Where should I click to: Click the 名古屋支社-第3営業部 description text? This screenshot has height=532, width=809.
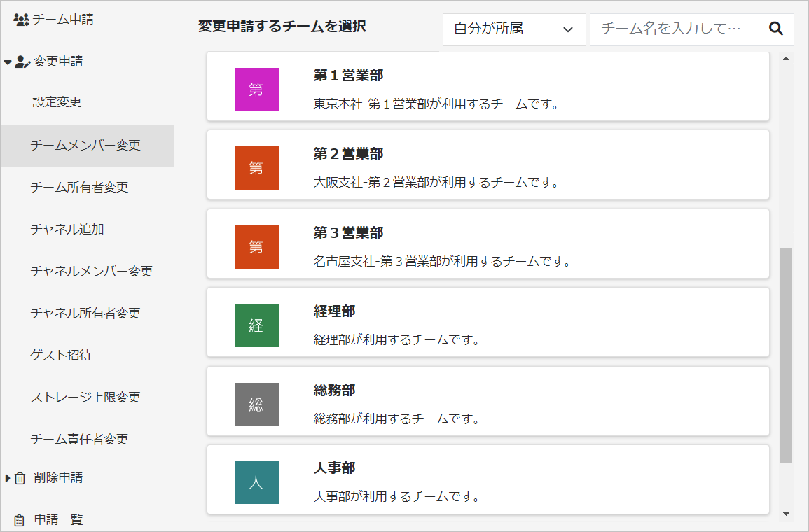click(x=443, y=262)
